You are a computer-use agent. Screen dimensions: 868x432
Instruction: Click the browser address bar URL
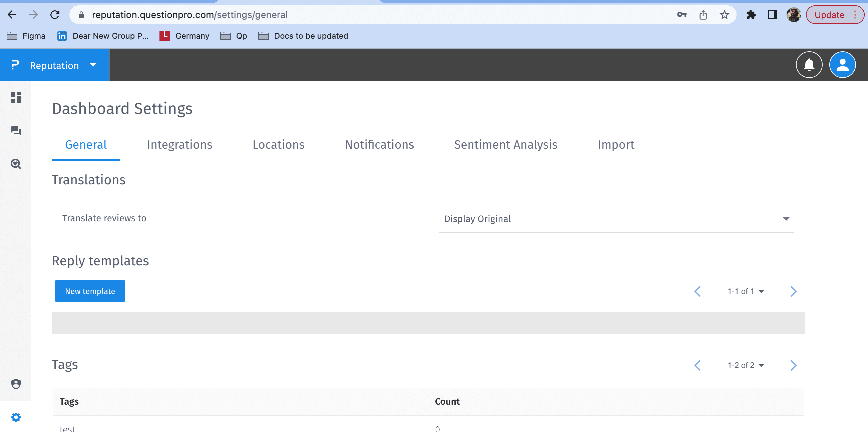tap(190, 15)
